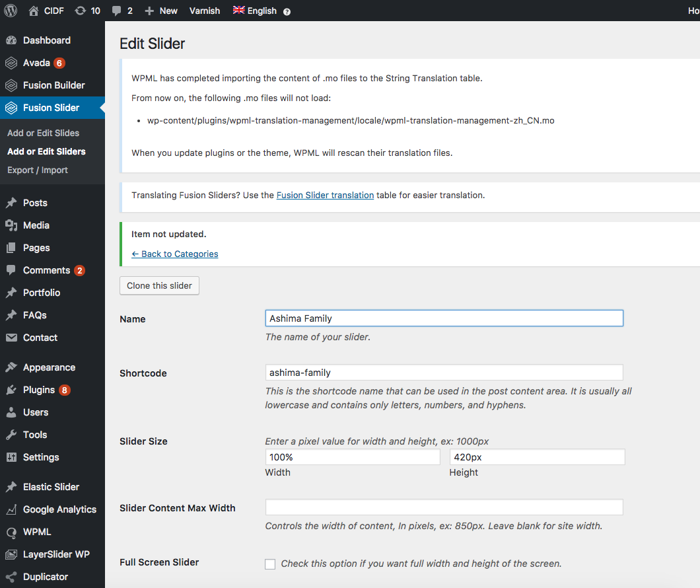Click the Posts pushpin icon
700x588 pixels.
point(11,203)
